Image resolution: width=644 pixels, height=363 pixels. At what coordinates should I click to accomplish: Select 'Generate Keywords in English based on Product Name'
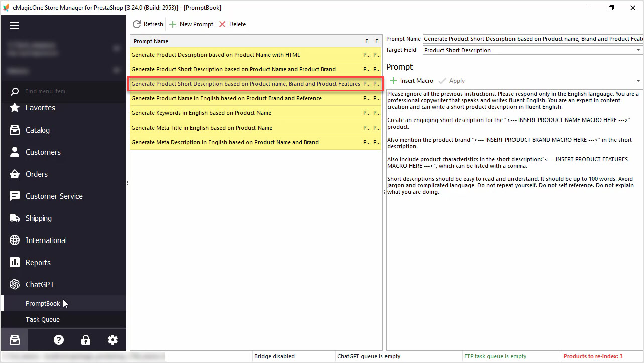click(x=256, y=113)
